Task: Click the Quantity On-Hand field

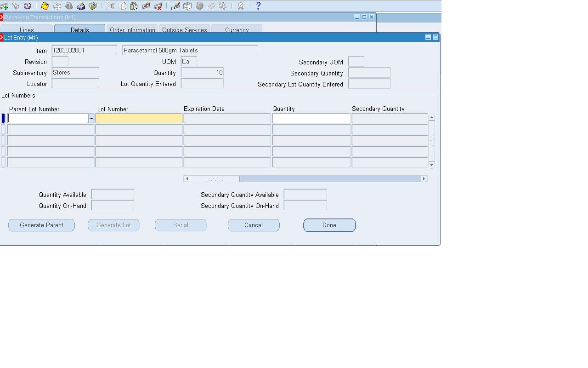Action: click(113, 205)
